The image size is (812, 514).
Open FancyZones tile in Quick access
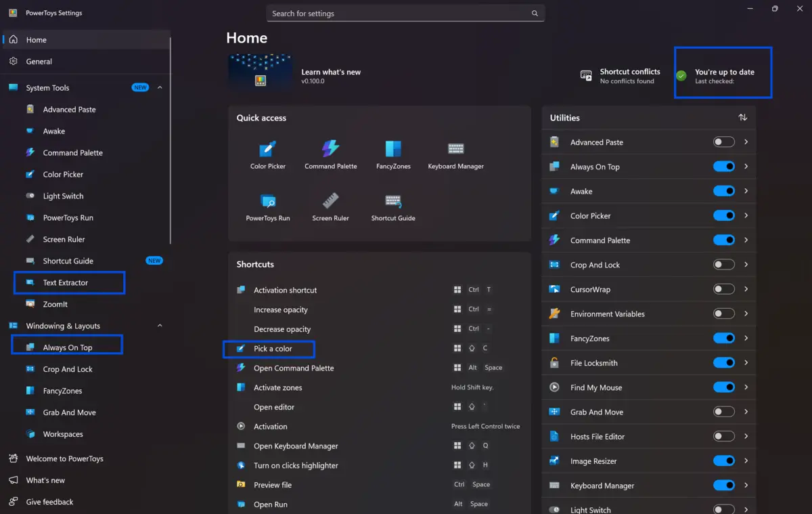coord(393,155)
